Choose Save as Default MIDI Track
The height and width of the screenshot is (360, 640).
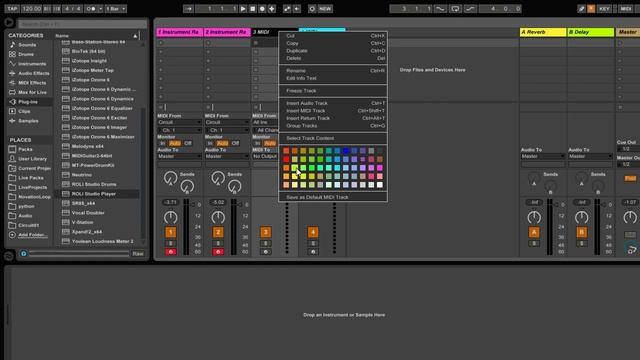[333, 197]
